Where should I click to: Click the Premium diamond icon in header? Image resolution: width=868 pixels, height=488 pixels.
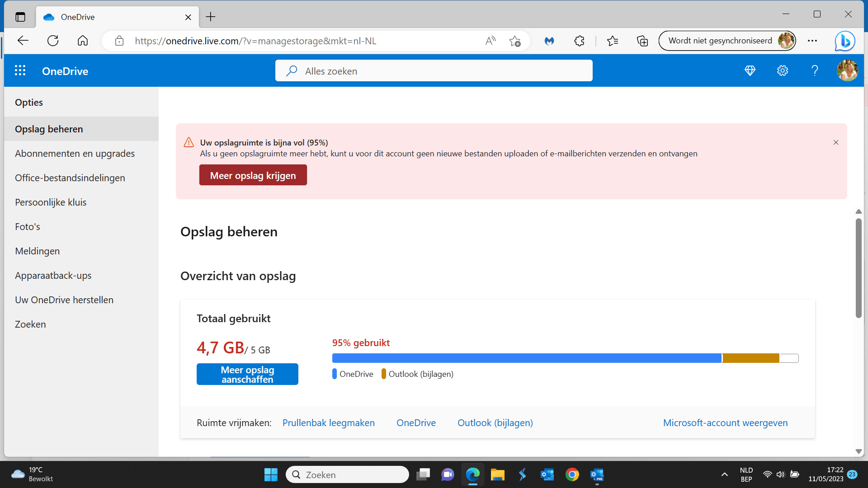(750, 70)
